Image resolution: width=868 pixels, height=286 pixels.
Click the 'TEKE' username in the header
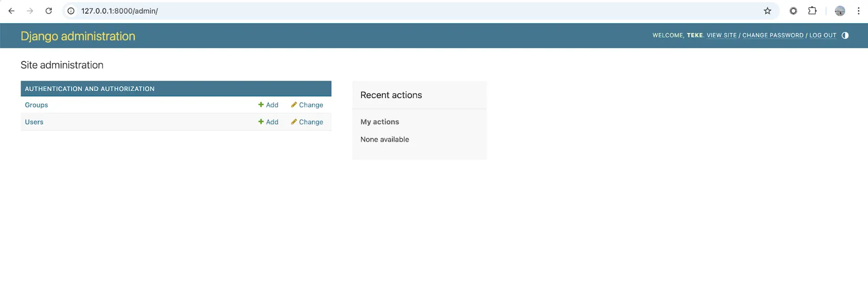point(694,35)
